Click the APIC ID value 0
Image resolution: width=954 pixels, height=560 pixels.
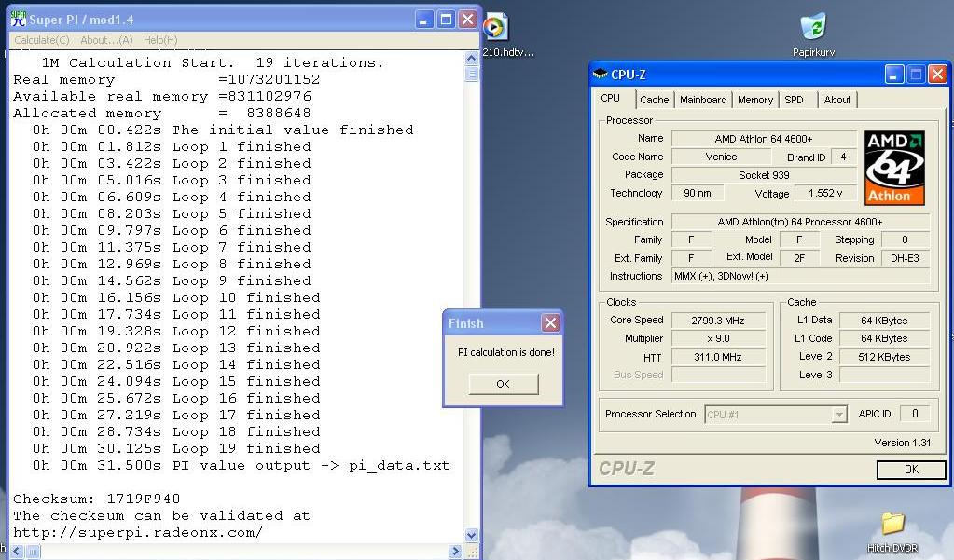coord(915,414)
